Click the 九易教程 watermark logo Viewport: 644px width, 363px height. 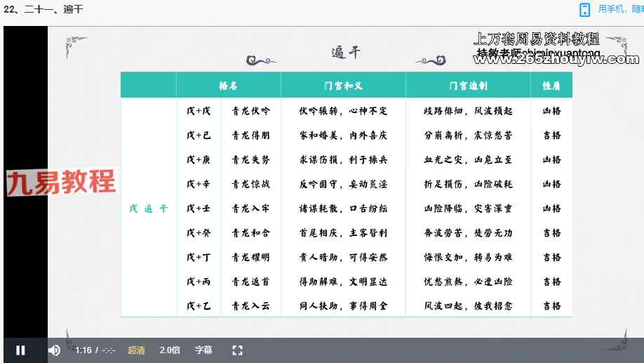[x=62, y=183]
